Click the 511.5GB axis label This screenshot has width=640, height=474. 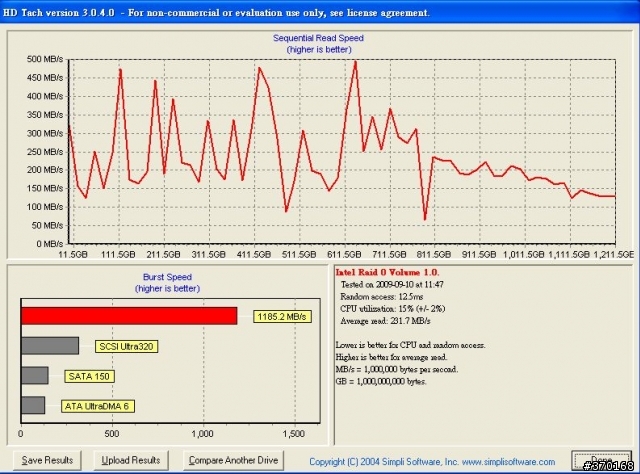pyautogui.click(x=299, y=254)
